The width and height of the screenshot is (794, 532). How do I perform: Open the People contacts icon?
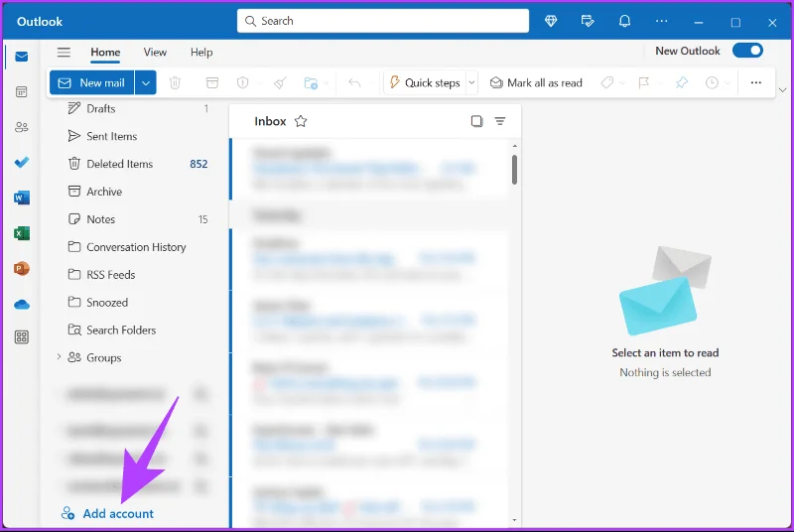click(x=21, y=126)
